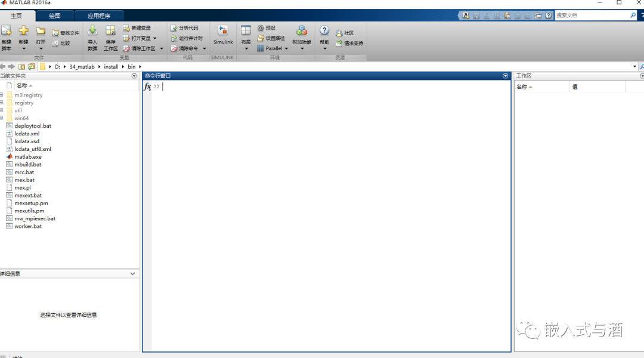Click the paste icon in quick access bar

point(507,16)
